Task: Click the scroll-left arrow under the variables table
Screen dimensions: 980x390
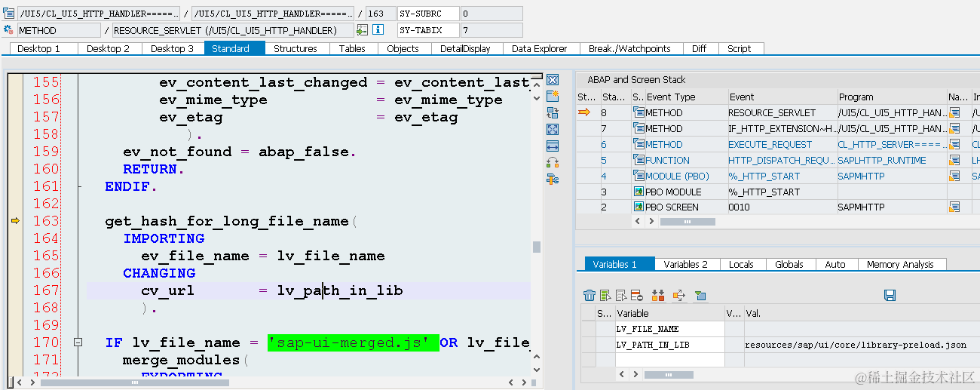Action: pos(621,375)
